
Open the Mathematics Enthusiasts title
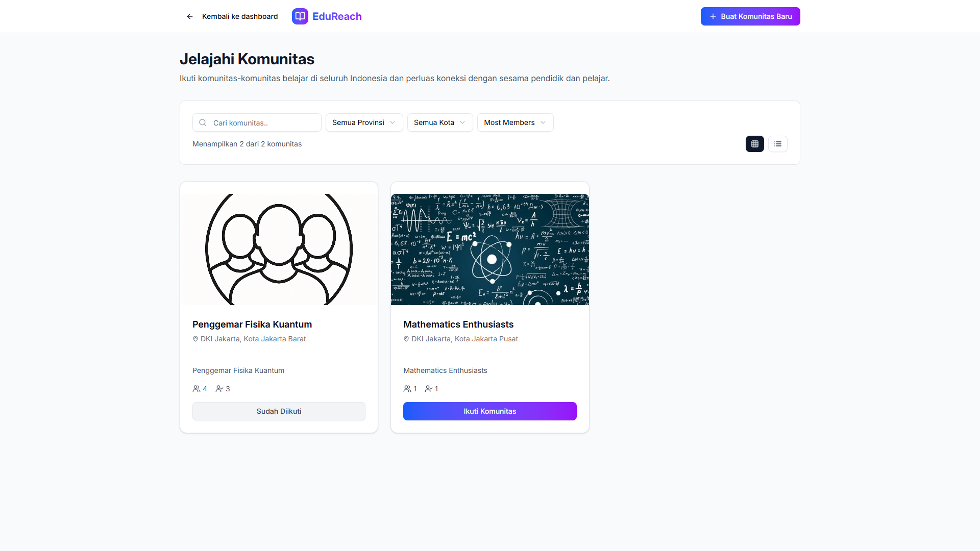(x=458, y=325)
